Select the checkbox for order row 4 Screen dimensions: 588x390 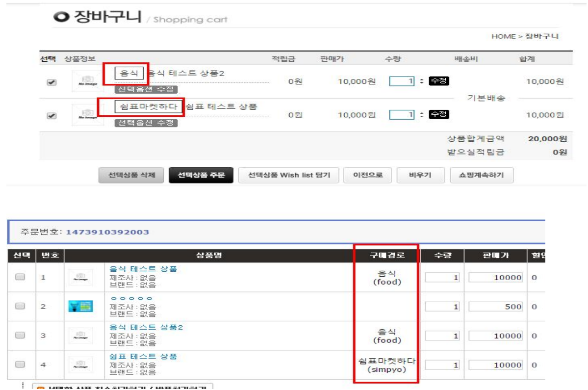coord(20,364)
